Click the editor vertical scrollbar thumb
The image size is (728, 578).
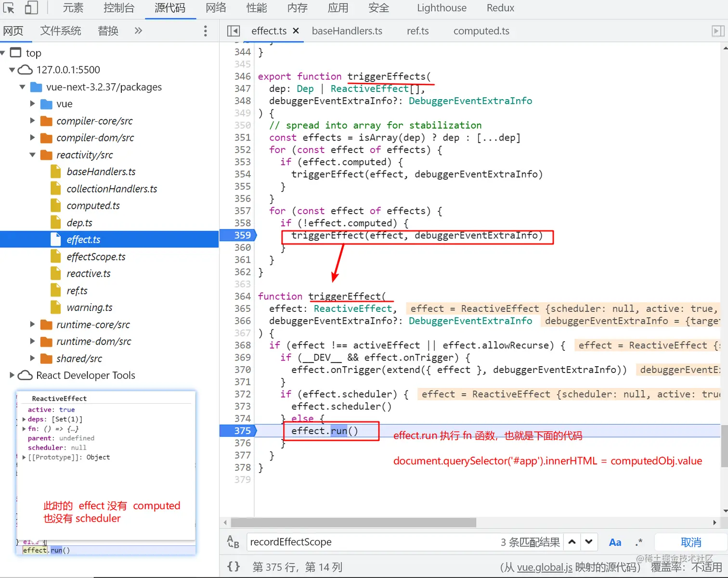pyautogui.click(x=724, y=446)
